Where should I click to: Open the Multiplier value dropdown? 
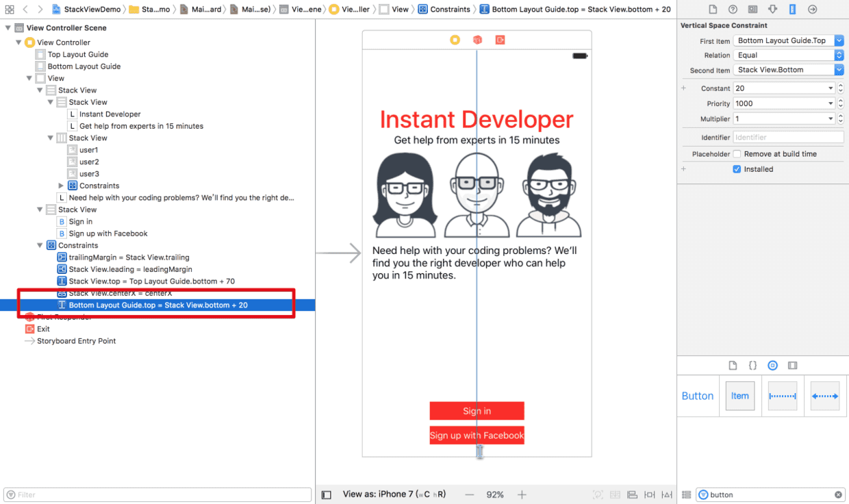click(x=831, y=118)
